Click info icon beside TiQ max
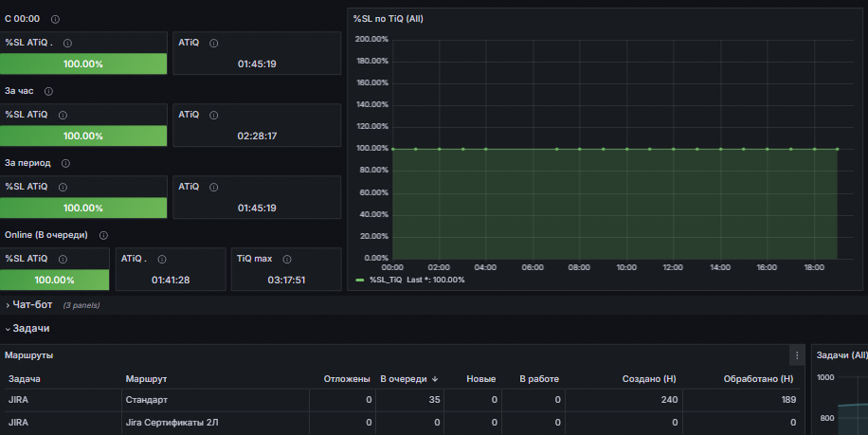868x435 pixels. point(287,259)
